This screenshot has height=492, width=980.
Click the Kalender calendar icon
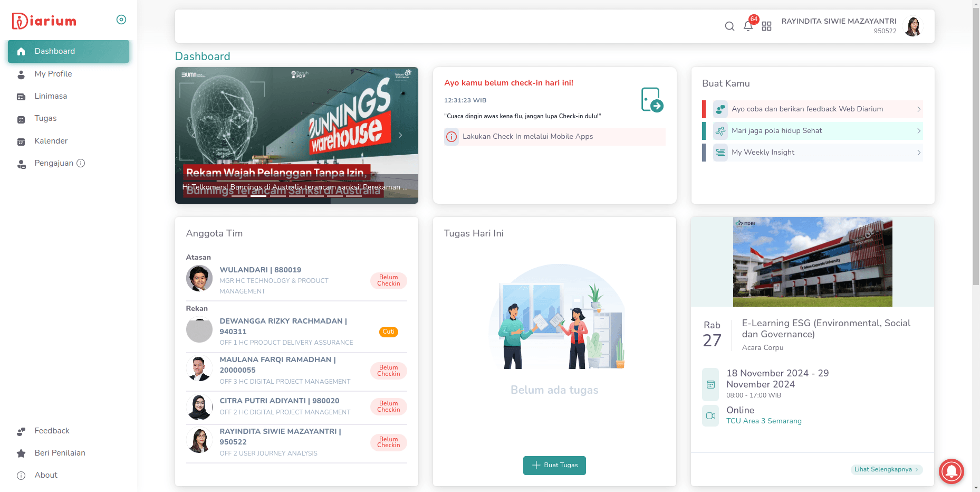coord(21,141)
